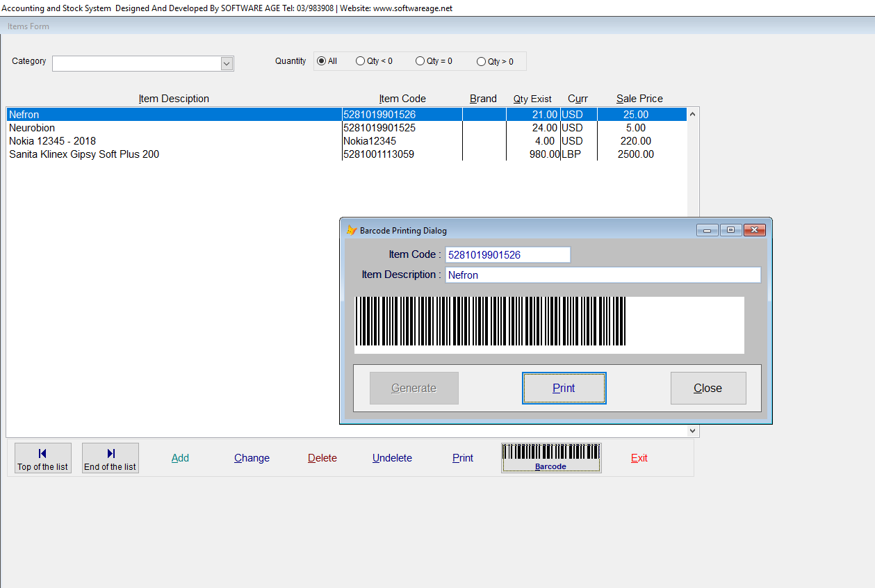The image size is (875, 588).
Task: Click the scrollbar down arrow
Action: [x=692, y=430]
